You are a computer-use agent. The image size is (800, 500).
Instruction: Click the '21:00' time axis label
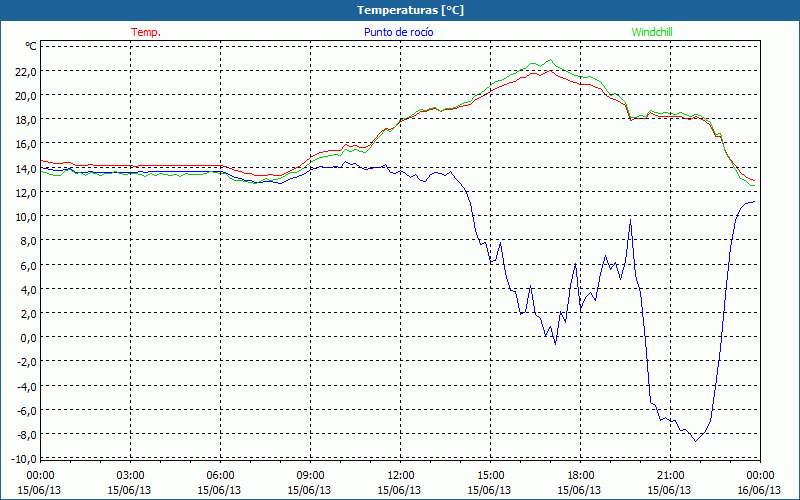[670, 476]
